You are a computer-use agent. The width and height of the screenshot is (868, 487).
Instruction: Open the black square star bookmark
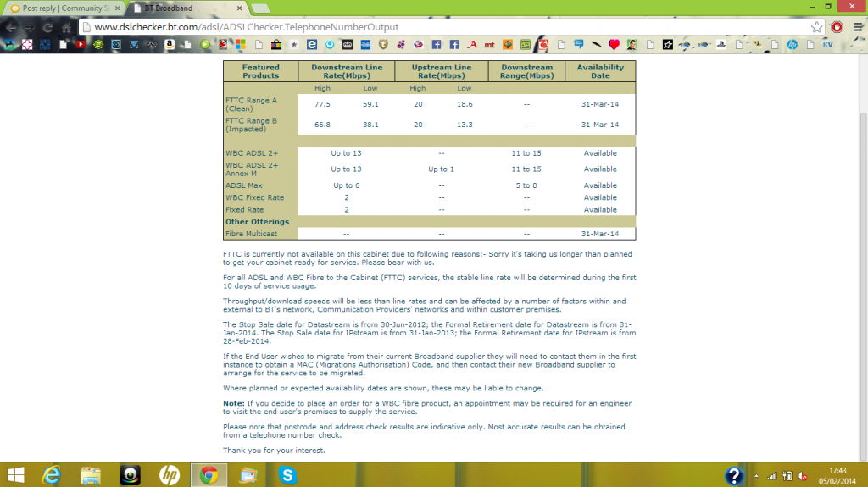point(668,44)
